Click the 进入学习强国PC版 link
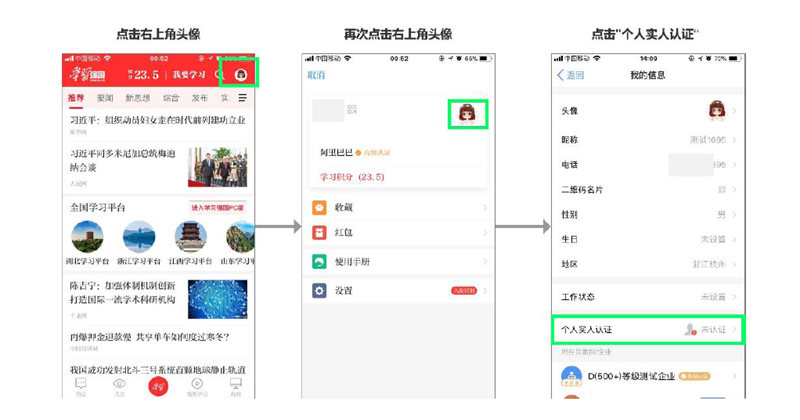The height and width of the screenshot is (420, 800). pyautogui.click(x=218, y=208)
